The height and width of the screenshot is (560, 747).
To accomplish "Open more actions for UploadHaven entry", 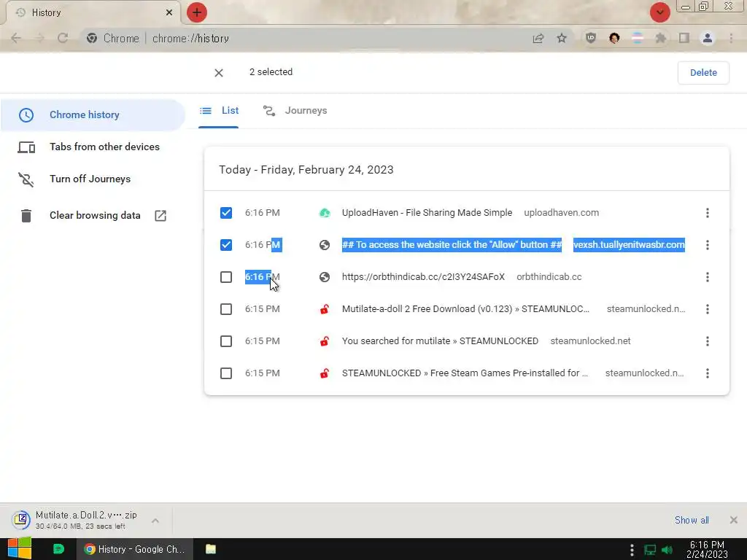I will click(708, 213).
